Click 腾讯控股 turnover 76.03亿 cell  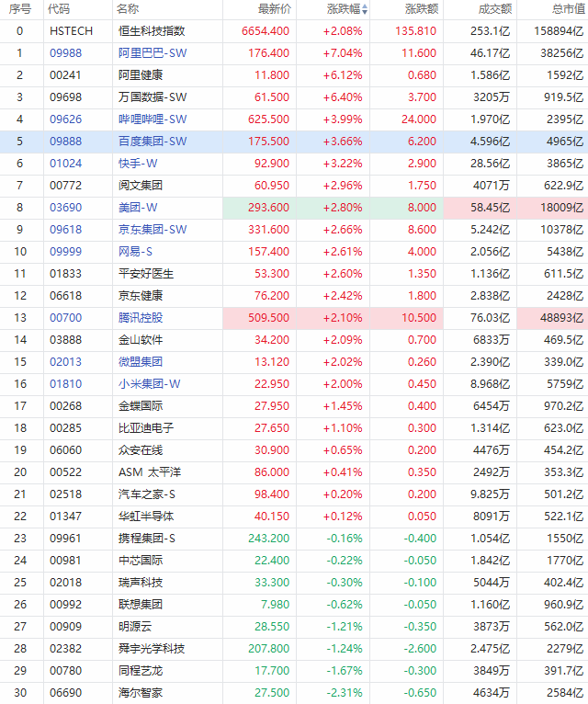click(x=480, y=317)
